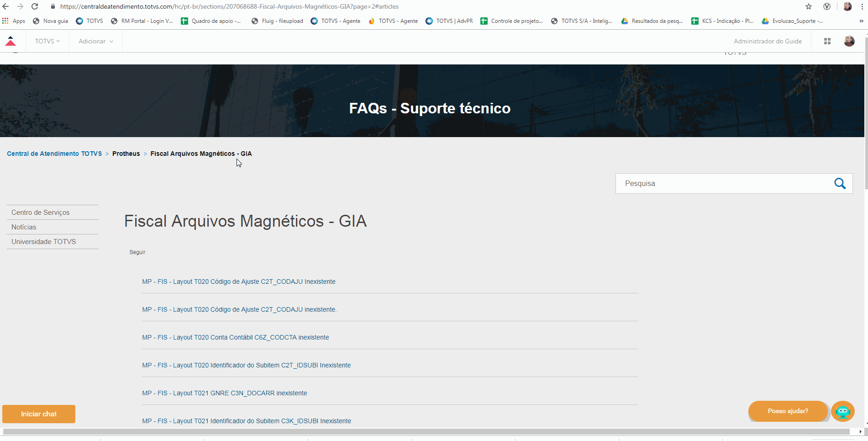
Task: Open Chrome three-dot menu
Action: click(862, 6)
